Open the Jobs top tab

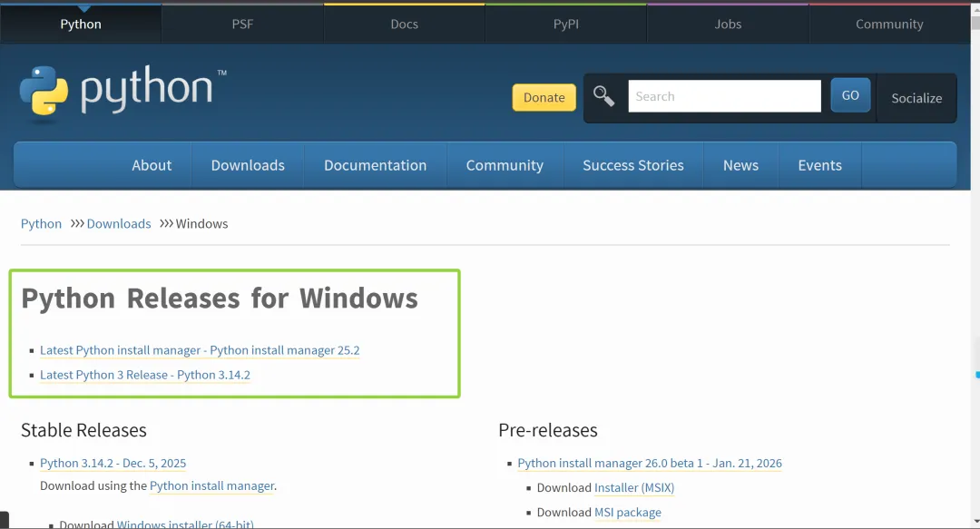[728, 24]
